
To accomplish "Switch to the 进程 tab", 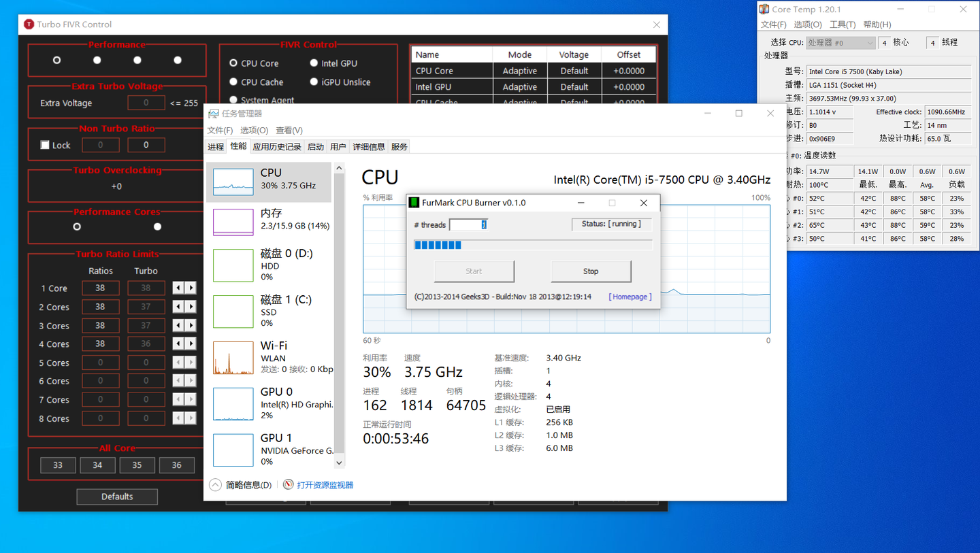I will pos(216,147).
